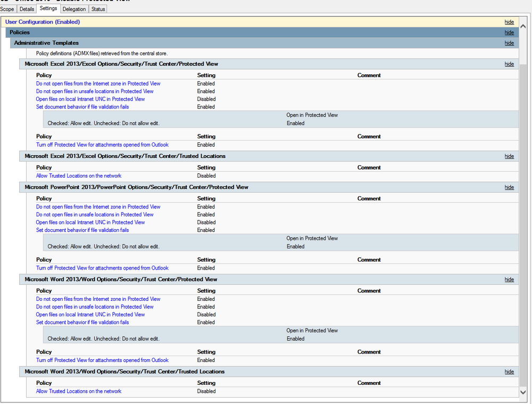This screenshot has width=532, height=404.
Task: Open Excel 'Do not open files in unsafe locations' policy
Action: click(x=95, y=91)
